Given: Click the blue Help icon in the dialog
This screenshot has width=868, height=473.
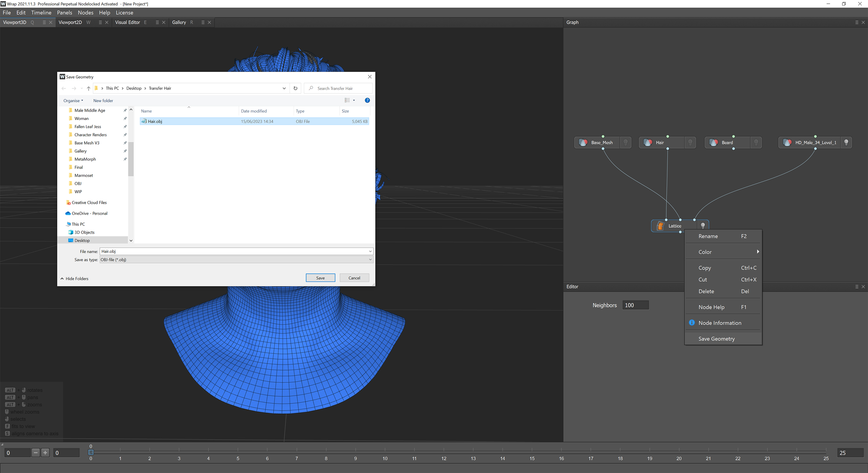Looking at the screenshot, I should point(367,100).
